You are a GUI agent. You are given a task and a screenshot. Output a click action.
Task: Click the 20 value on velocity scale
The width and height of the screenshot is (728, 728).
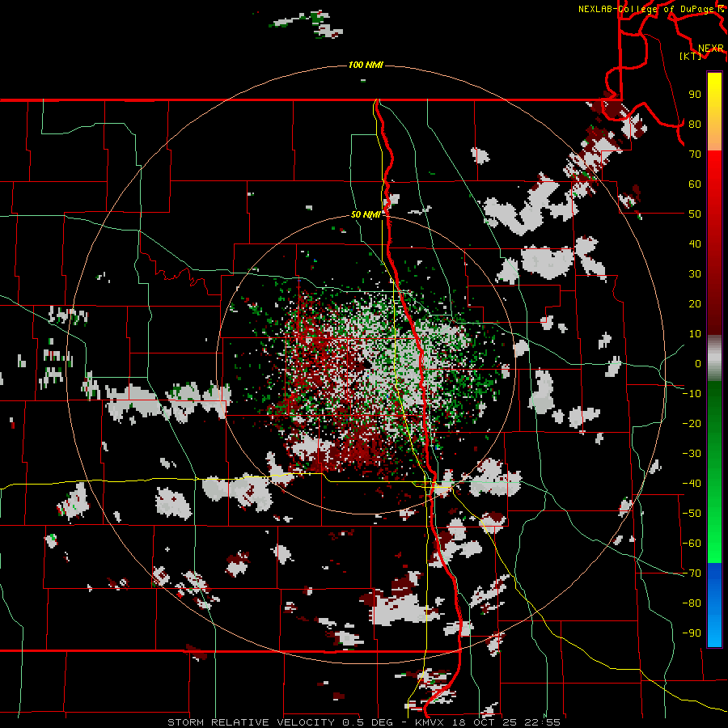coord(695,304)
